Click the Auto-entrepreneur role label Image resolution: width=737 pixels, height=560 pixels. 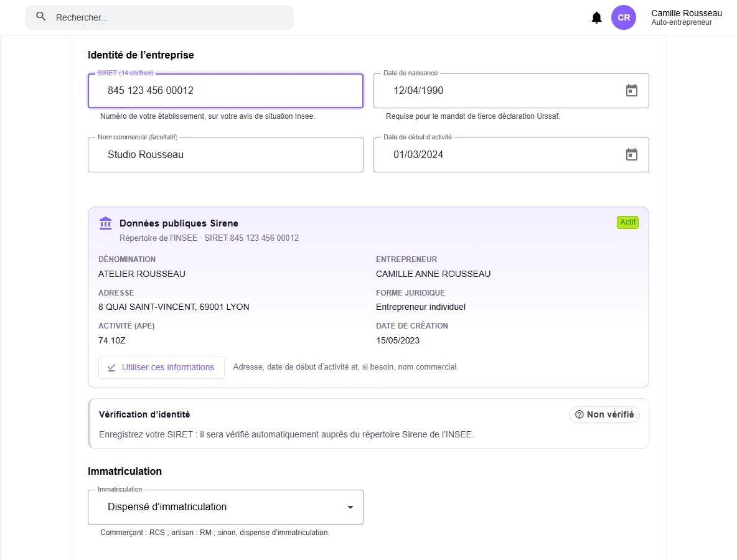tap(682, 22)
